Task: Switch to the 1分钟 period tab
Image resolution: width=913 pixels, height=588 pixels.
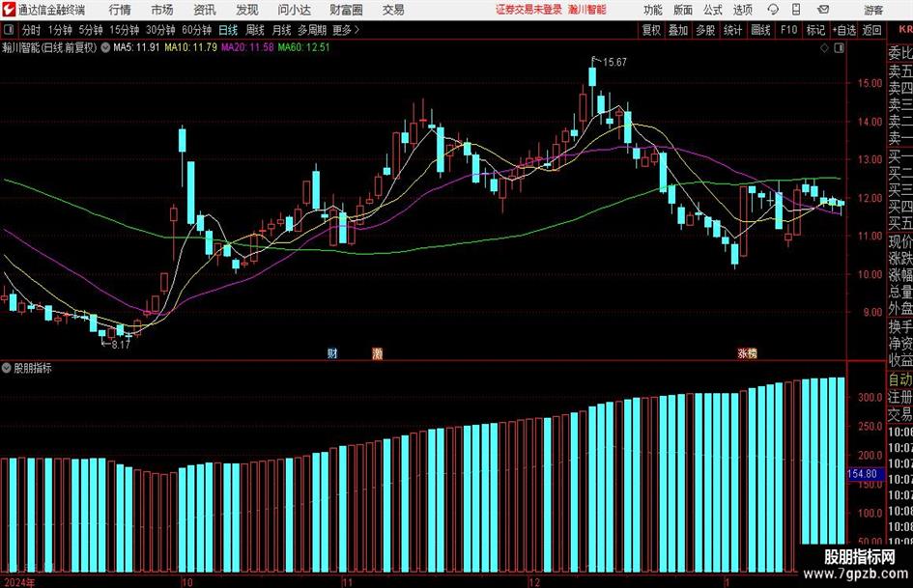Action: pyautogui.click(x=60, y=30)
